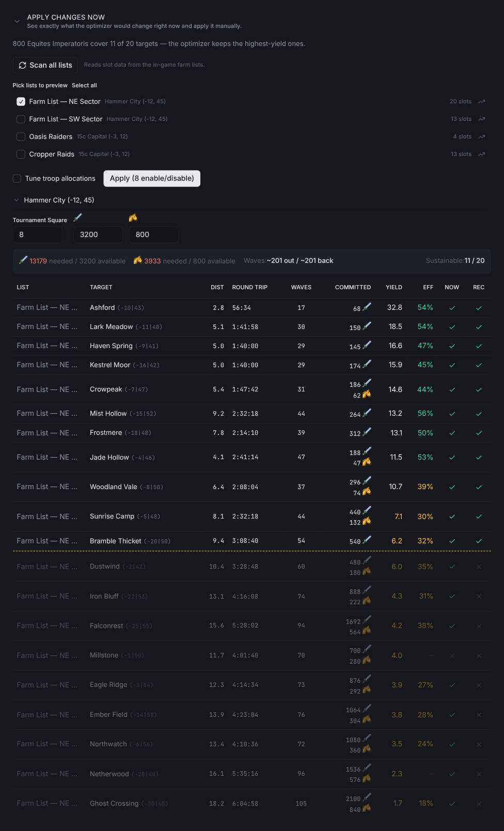
Task: Click Apply (8 enable/disable) button
Action: click(152, 178)
